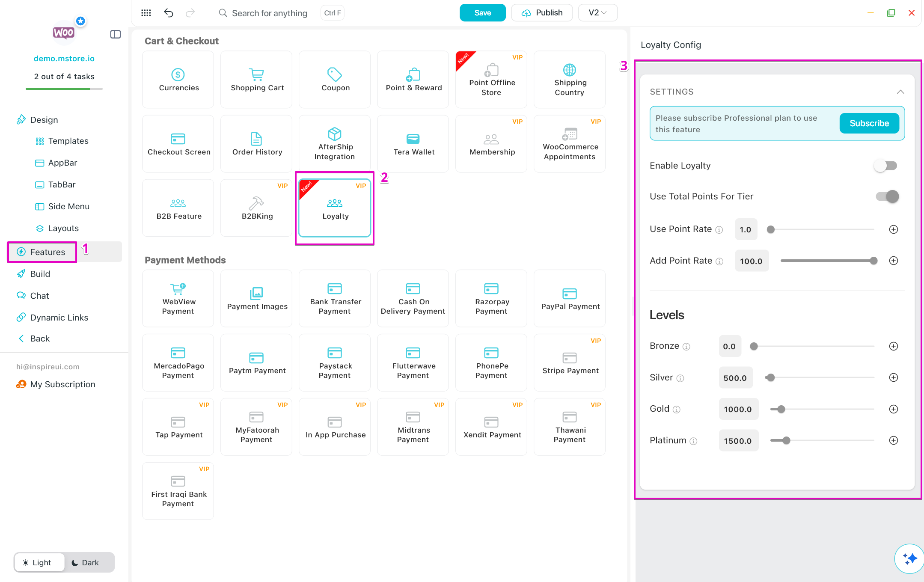The width and height of the screenshot is (924, 582).
Task: Open the V2 version dropdown
Action: [597, 13]
